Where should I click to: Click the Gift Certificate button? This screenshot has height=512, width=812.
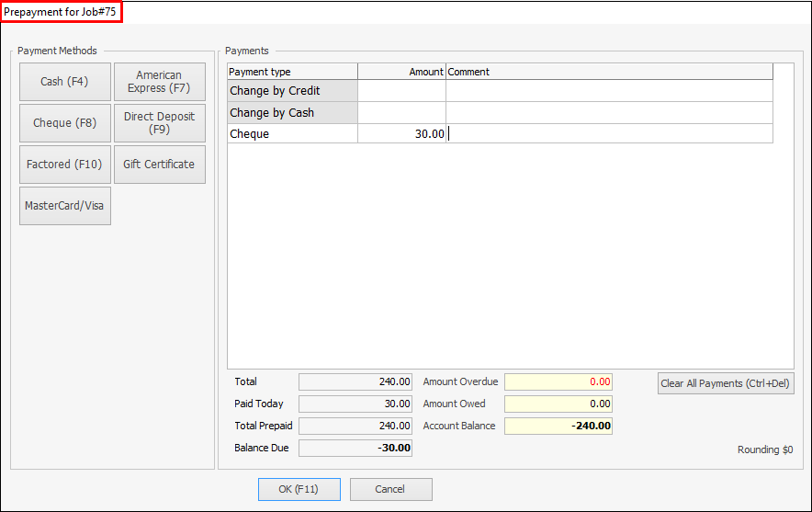[159, 165]
